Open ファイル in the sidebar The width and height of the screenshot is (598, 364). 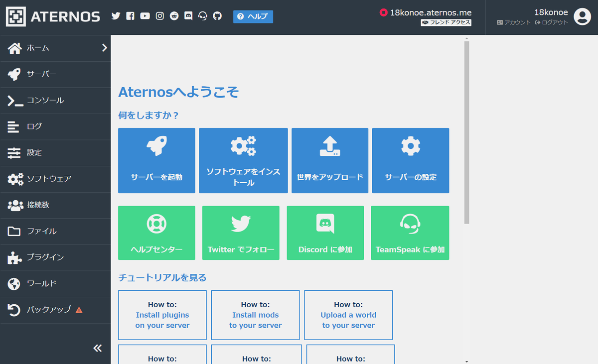pos(55,232)
